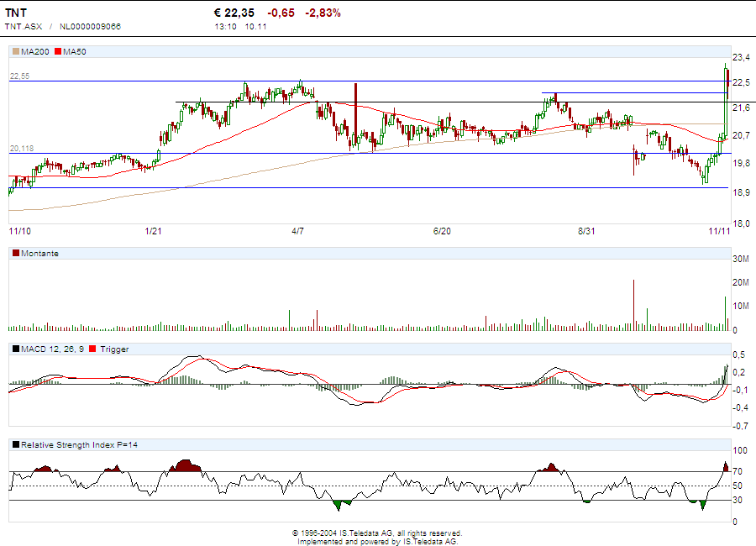Click the Relative Strength Index legend icon
This screenshot has height=546, width=756.
[15, 444]
